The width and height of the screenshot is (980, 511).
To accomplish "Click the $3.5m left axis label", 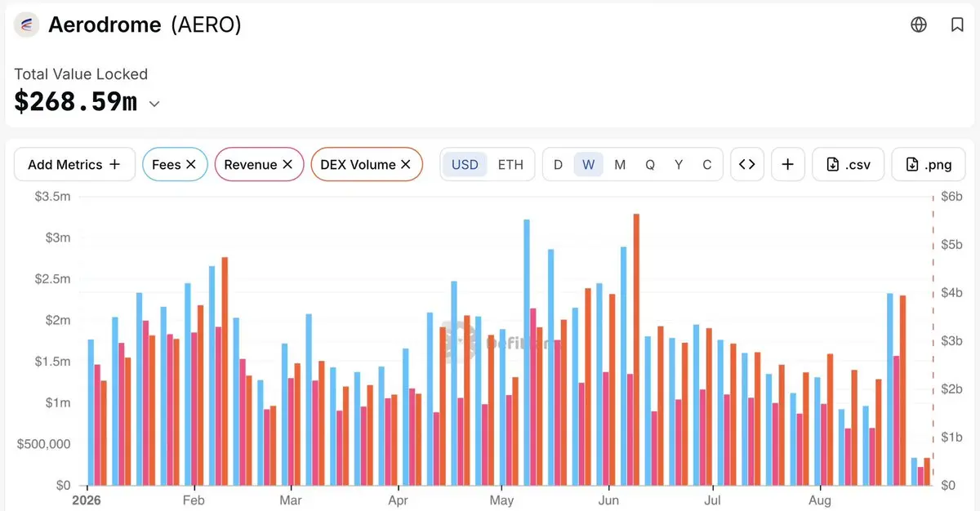I will [55, 197].
